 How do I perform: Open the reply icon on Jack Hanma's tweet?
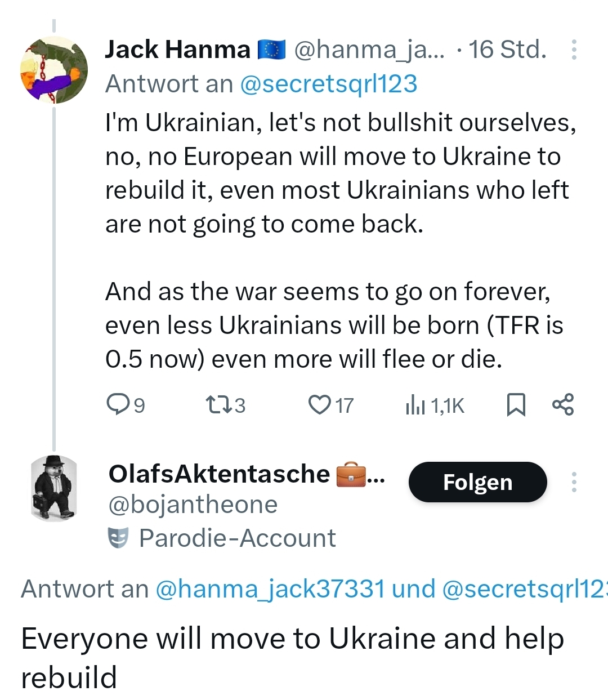click(118, 404)
